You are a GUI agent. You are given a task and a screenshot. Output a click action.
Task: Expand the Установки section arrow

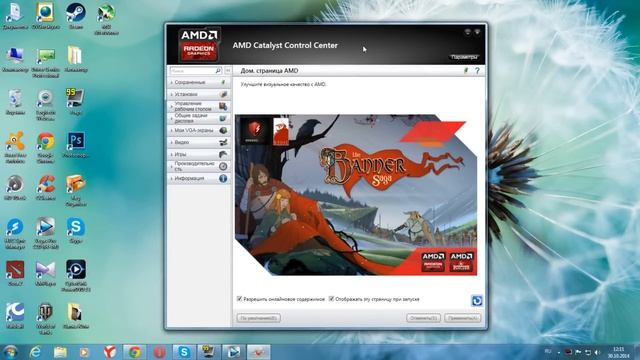pos(171,94)
